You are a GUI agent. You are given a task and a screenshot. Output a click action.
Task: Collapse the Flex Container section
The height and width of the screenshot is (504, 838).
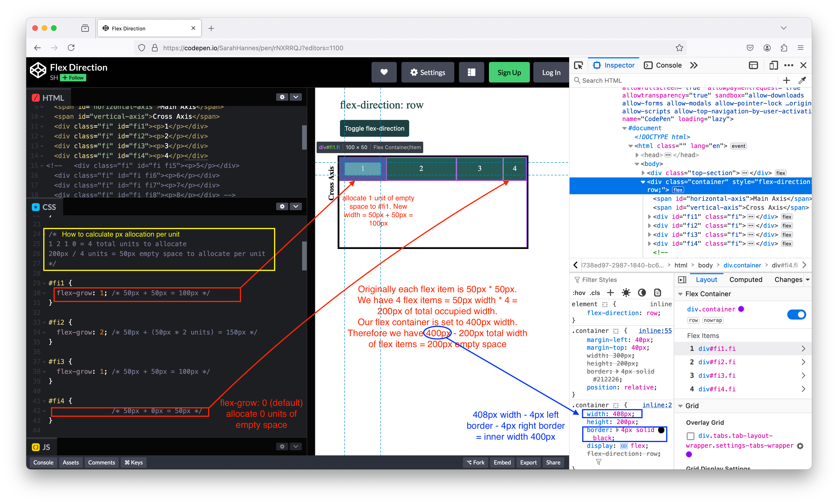tap(680, 294)
